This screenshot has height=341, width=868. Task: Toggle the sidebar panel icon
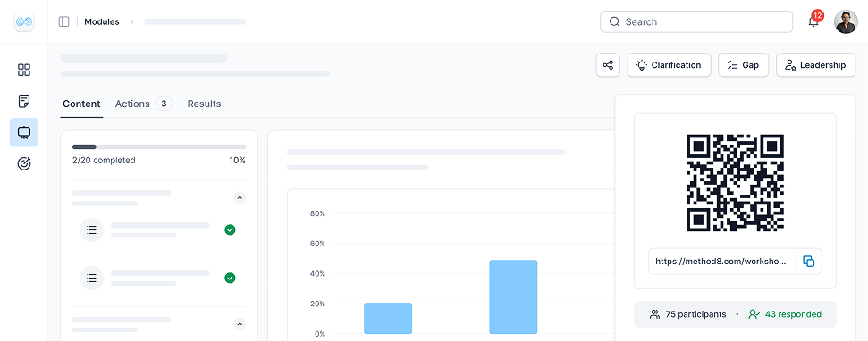point(63,22)
